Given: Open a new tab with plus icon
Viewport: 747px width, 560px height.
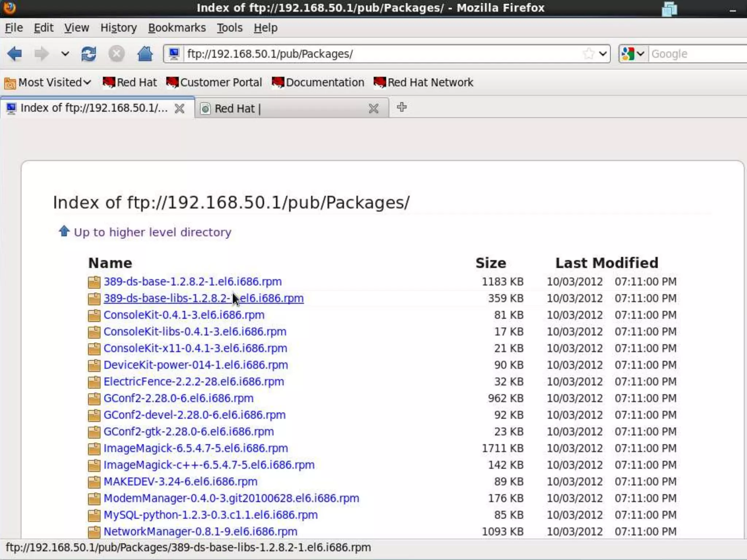Looking at the screenshot, I should pyautogui.click(x=402, y=107).
